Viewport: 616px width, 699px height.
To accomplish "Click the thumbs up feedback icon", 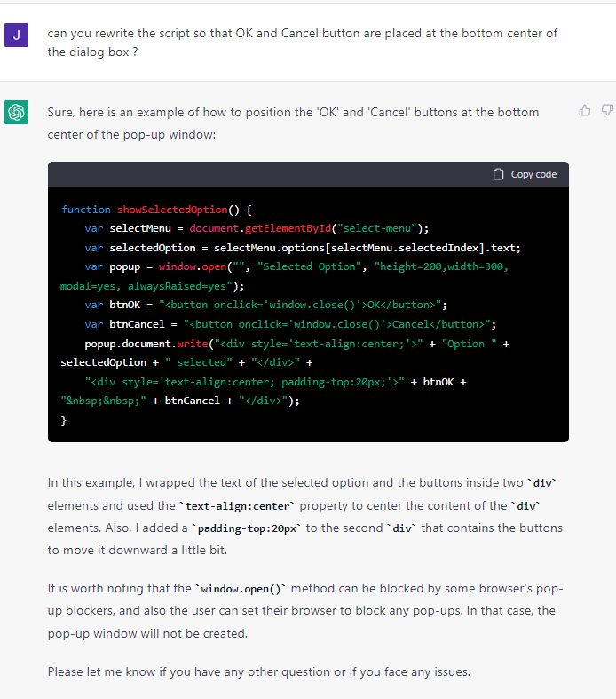I will (x=584, y=110).
